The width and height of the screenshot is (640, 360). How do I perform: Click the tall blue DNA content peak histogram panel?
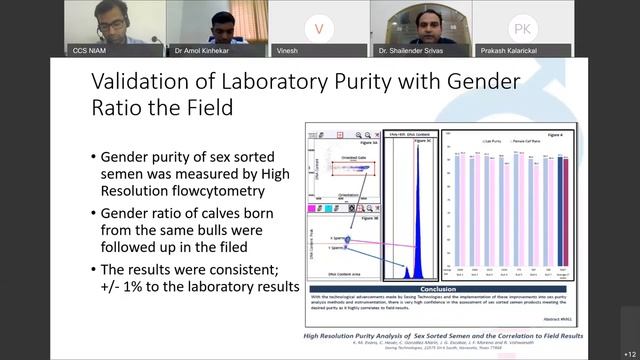(411, 205)
